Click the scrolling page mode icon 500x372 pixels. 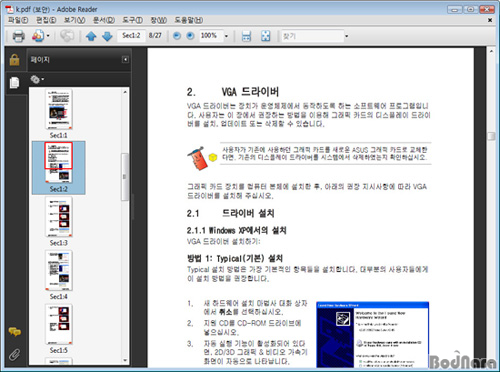pyautogui.click(x=246, y=36)
